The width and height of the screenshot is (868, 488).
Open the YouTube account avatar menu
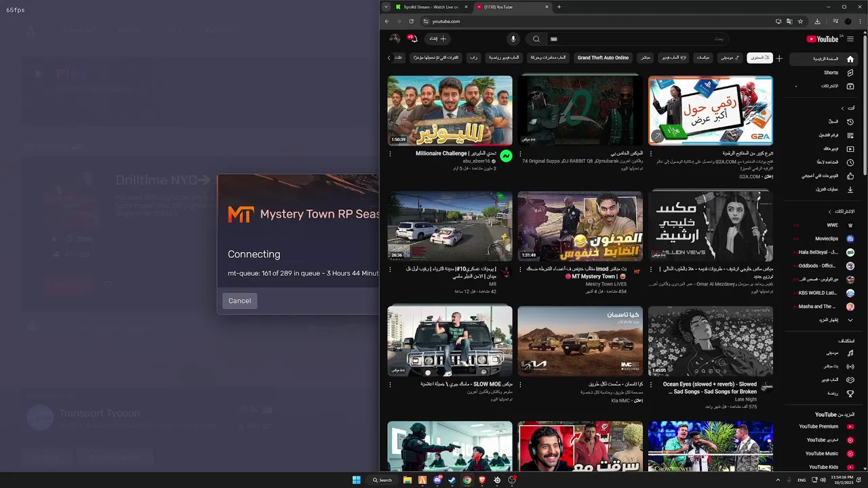[395, 39]
